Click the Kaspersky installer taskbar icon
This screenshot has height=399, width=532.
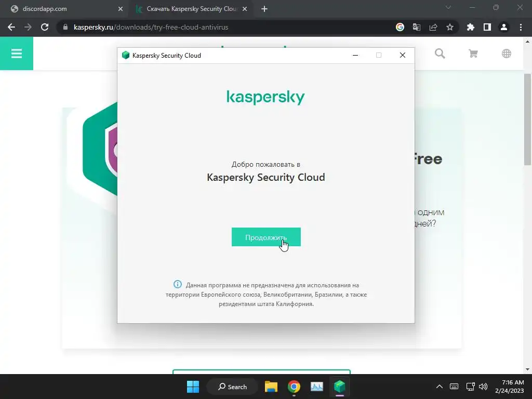340,387
